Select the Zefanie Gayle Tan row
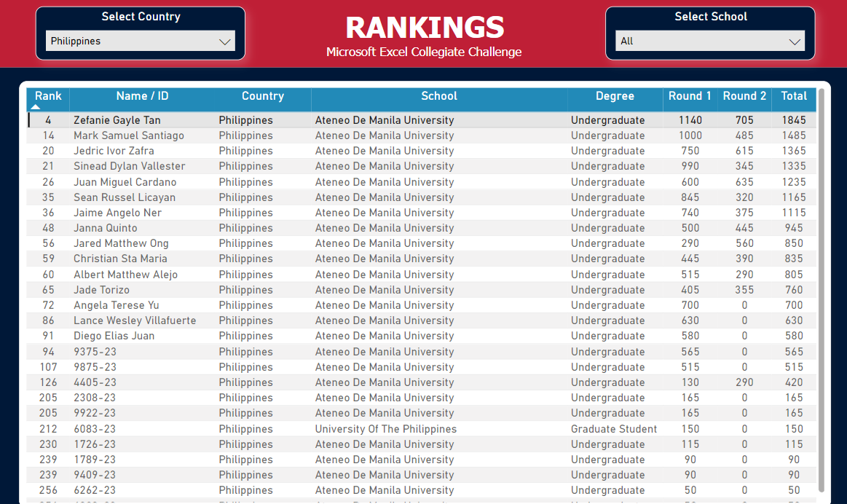 click(x=117, y=120)
